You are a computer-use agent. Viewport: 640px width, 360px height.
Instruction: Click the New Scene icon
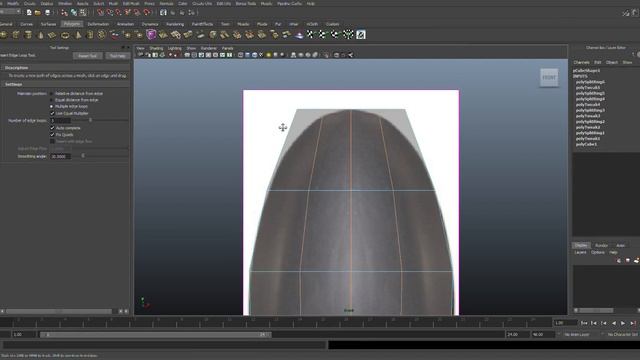29,13
